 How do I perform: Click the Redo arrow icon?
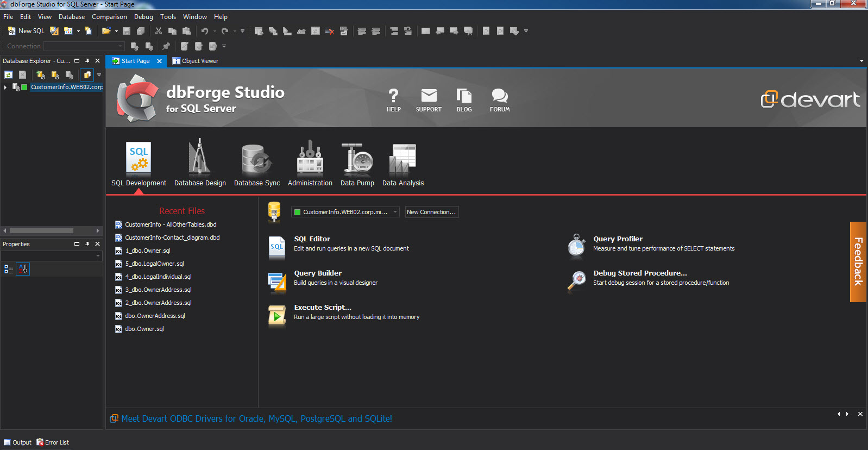[225, 31]
